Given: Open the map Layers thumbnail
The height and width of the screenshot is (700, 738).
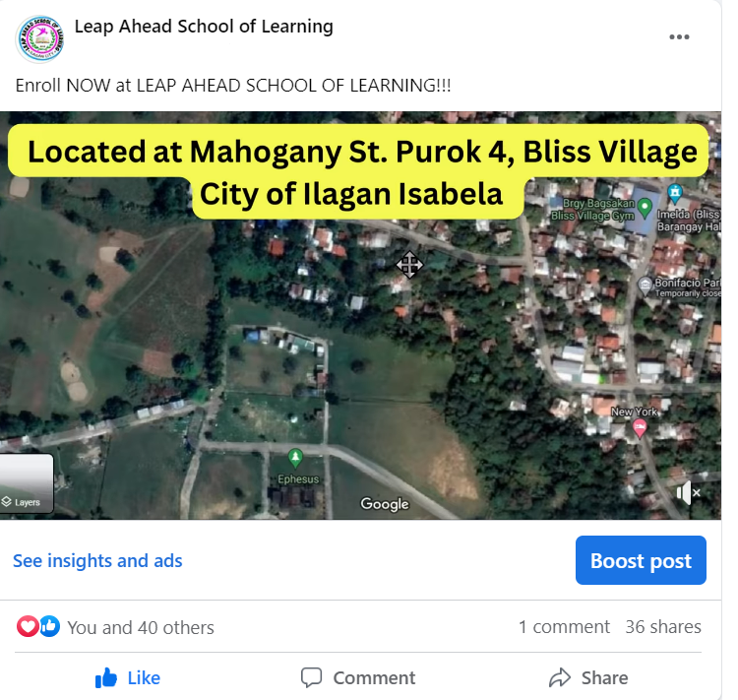Looking at the screenshot, I should tap(27, 483).
